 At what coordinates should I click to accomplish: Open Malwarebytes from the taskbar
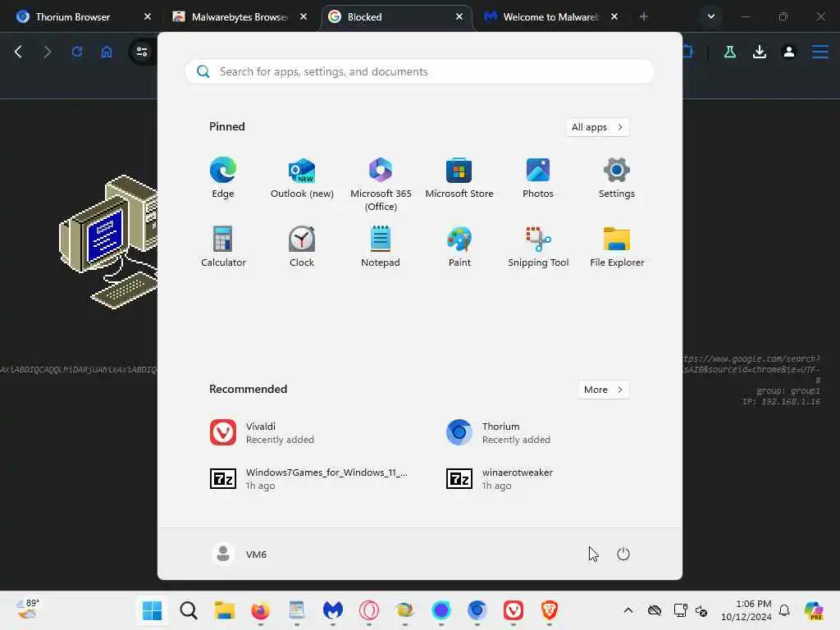coord(333,610)
